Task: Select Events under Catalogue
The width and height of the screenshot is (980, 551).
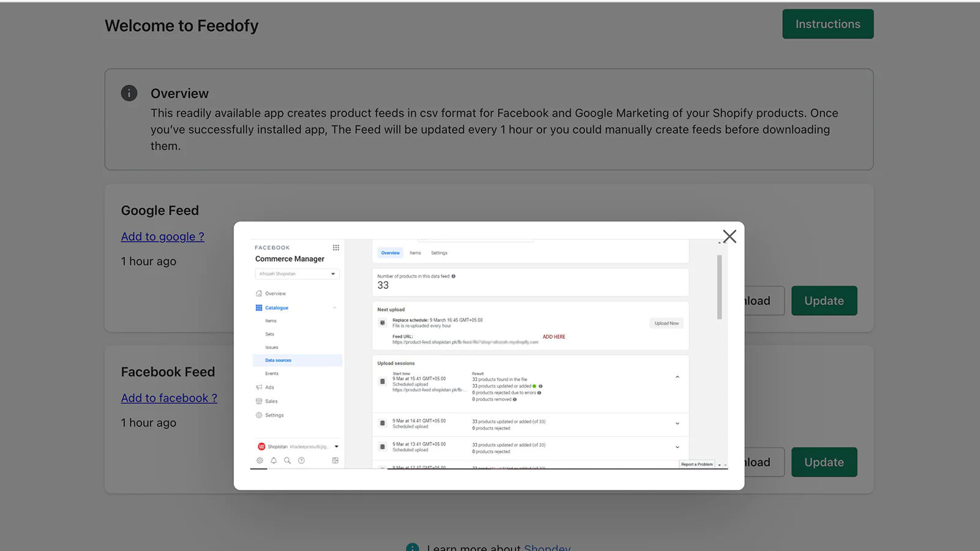Action: pyautogui.click(x=272, y=373)
